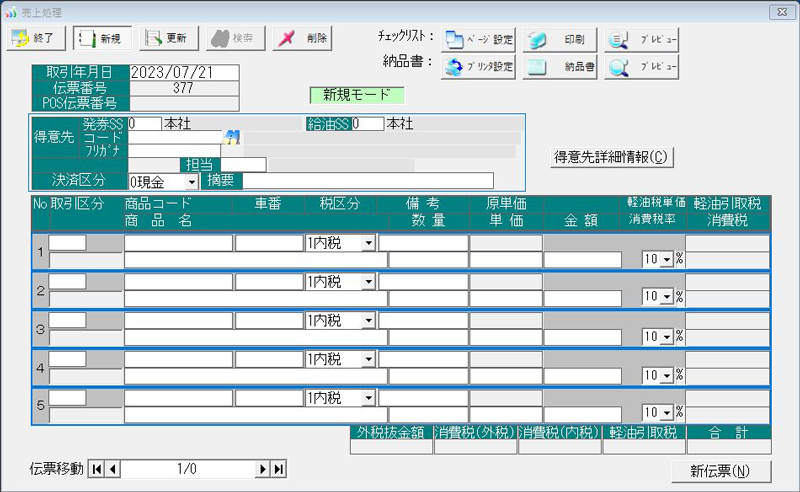Jump to the first slip in 伝票移動
This screenshot has width=800, height=492.
[97, 469]
